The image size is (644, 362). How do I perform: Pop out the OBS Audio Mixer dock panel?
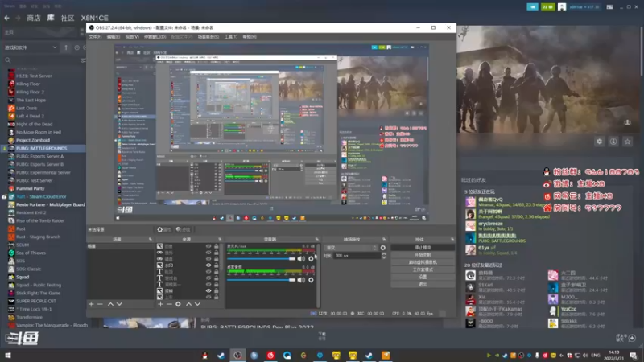coord(316,239)
